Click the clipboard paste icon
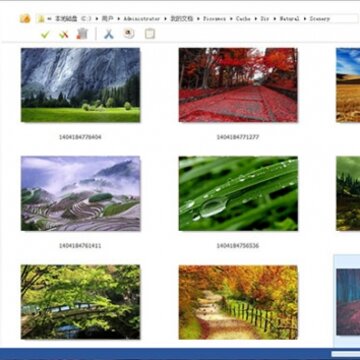The image size is (360, 360). point(150,34)
